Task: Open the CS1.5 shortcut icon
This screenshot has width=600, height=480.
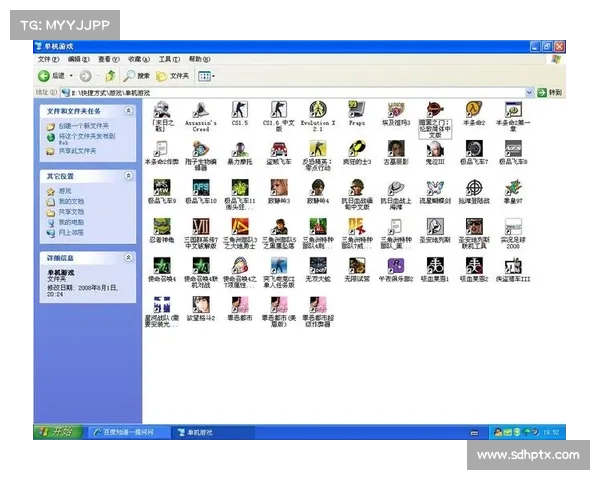Action: (x=240, y=113)
